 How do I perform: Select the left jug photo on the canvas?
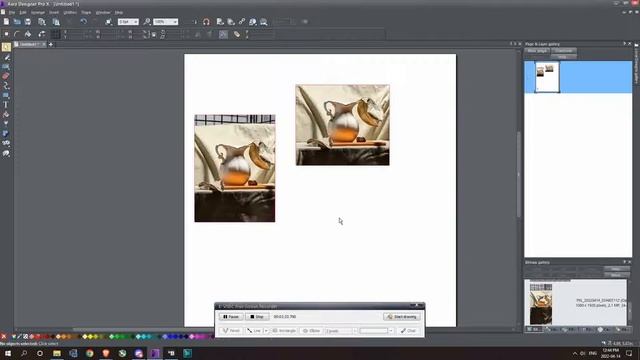(235, 168)
